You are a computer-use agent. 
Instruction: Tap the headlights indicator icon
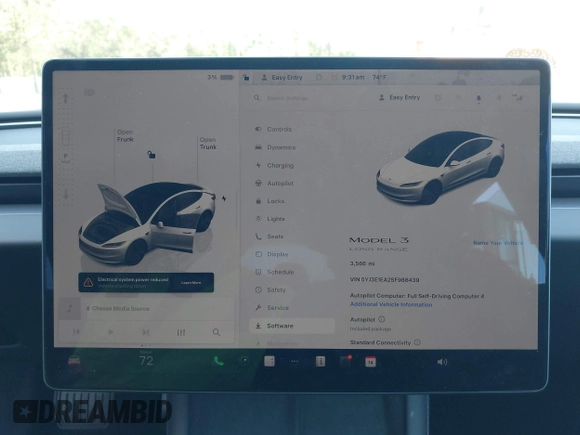[x=89, y=92]
